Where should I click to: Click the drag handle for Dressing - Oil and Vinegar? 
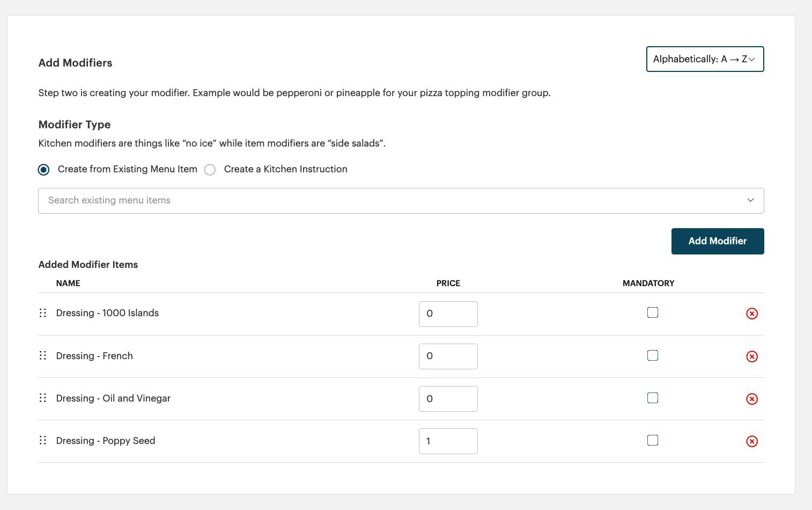43,398
